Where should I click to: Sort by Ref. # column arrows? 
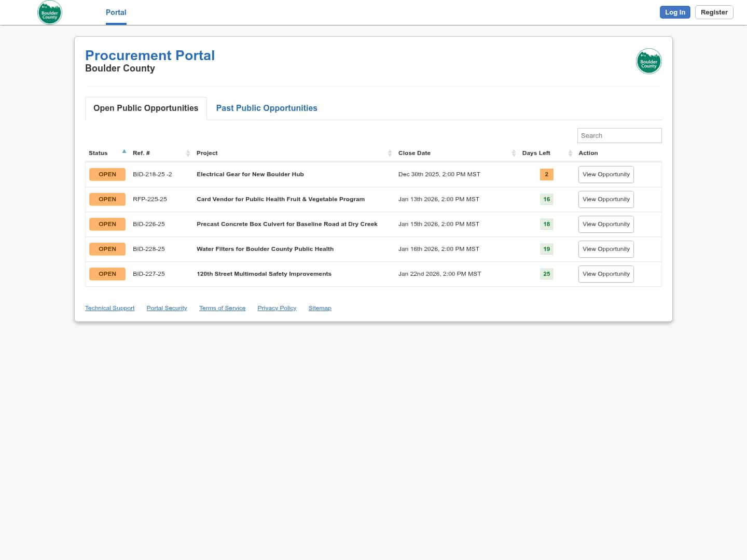(x=188, y=153)
